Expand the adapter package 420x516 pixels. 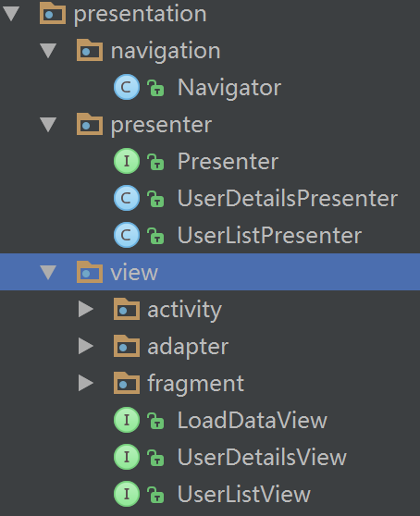tap(86, 346)
